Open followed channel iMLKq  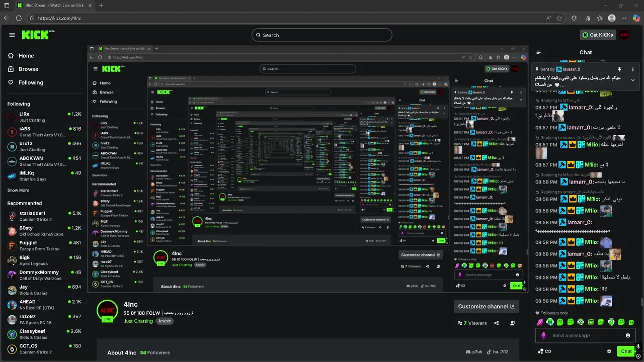pos(44,175)
